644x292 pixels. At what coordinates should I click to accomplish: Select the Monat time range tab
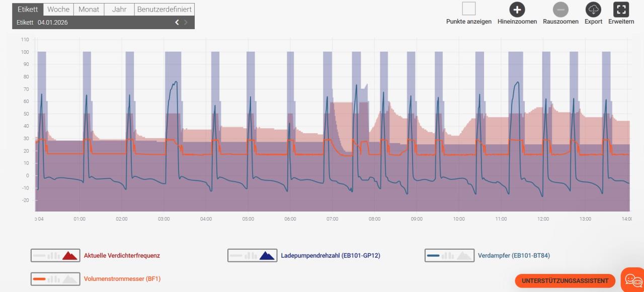click(x=89, y=9)
